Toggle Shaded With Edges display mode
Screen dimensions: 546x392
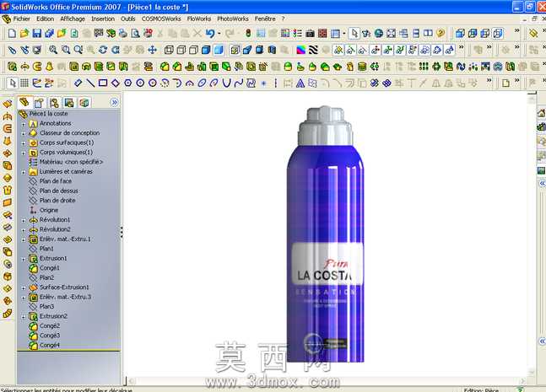(206, 50)
